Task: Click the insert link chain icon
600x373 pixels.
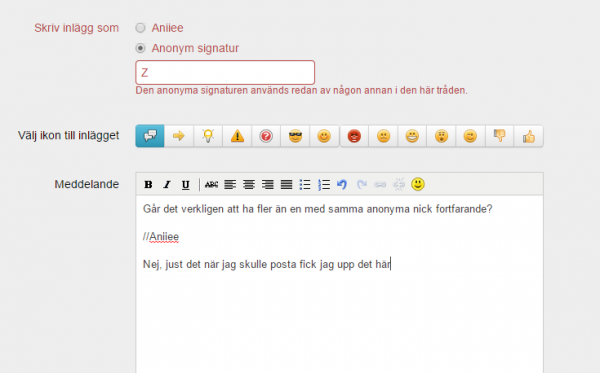Action: [x=380, y=185]
